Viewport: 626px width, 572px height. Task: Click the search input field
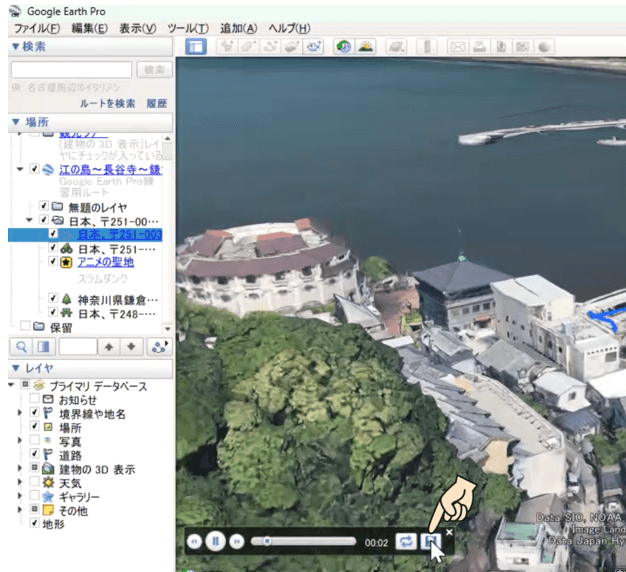(x=71, y=70)
